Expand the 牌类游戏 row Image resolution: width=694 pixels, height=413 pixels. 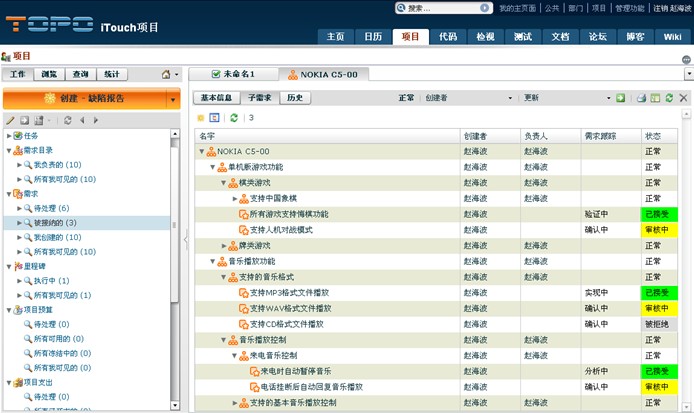click(224, 246)
